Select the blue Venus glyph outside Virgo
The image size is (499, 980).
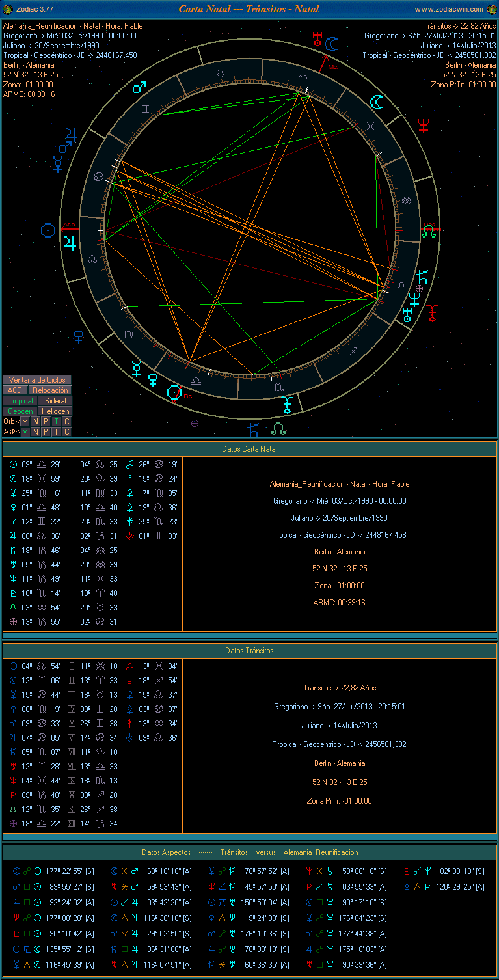click(79, 336)
